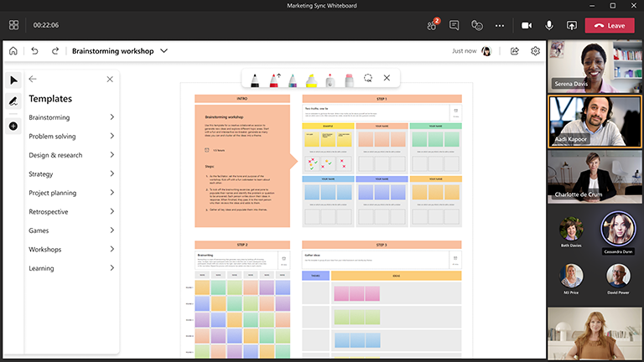Open the Brainstorming workshop title dropdown
This screenshot has width=644, height=362.
pyautogui.click(x=164, y=51)
